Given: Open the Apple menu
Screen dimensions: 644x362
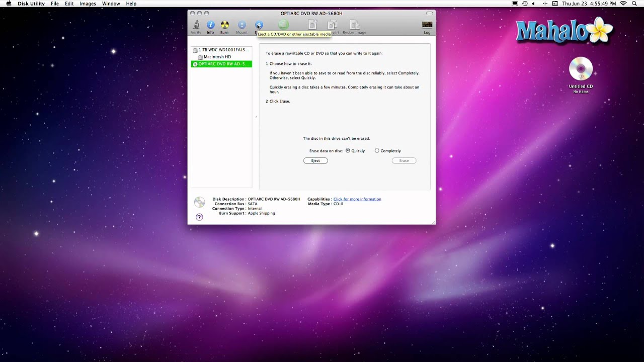Looking at the screenshot, I should pyautogui.click(x=9, y=4).
